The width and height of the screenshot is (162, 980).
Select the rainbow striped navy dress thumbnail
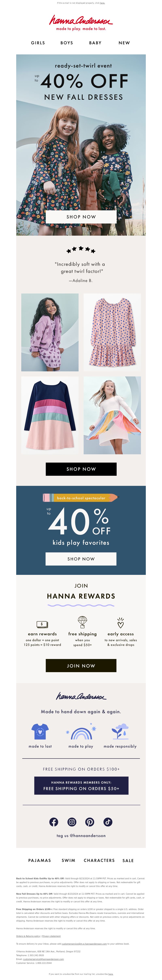coord(50,415)
